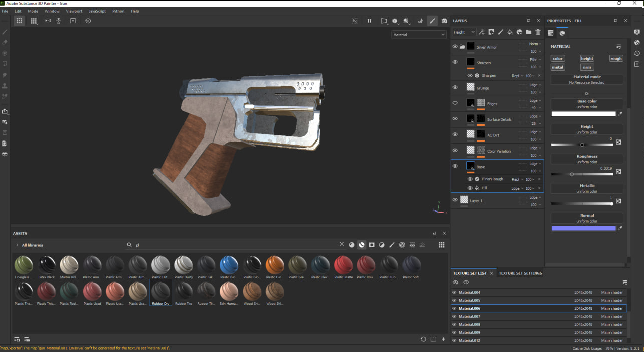
Task: Click the Base color white swatch
Action: coord(584,114)
